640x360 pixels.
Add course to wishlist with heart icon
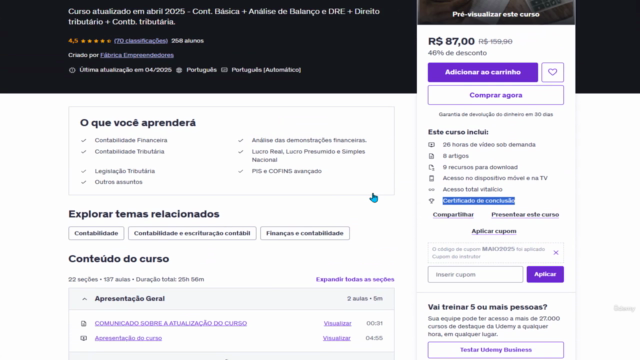[552, 72]
